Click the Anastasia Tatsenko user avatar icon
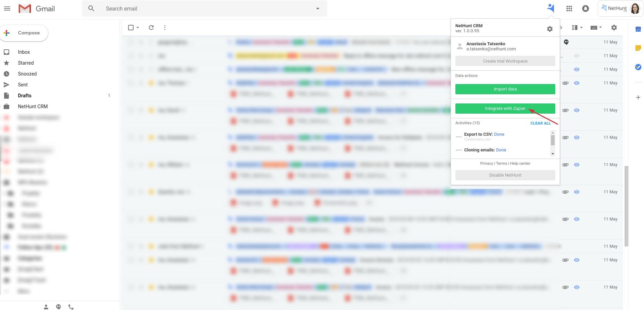 (x=460, y=46)
